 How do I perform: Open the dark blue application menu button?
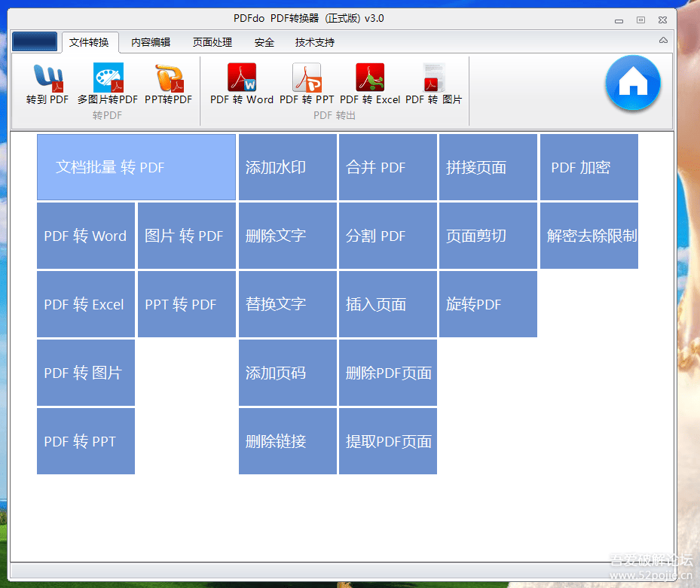[x=35, y=41]
